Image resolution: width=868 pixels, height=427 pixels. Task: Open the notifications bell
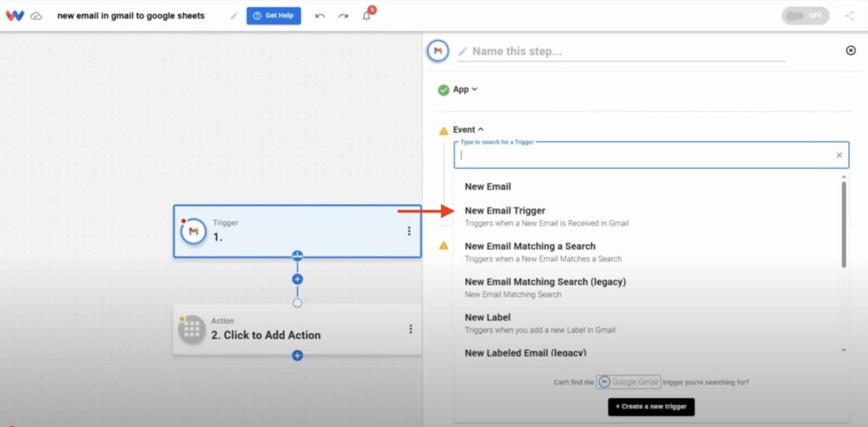pos(366,16)
